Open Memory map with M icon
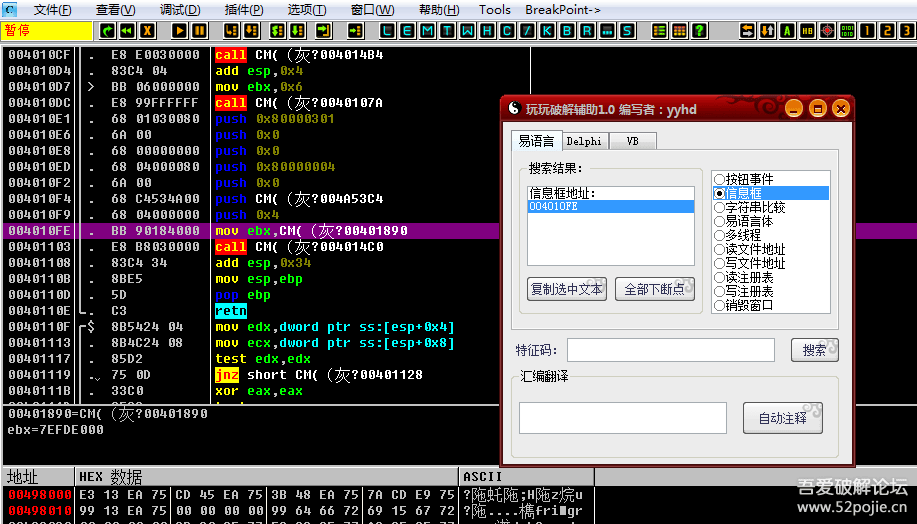The image size is (917, 524). (428, 30)
